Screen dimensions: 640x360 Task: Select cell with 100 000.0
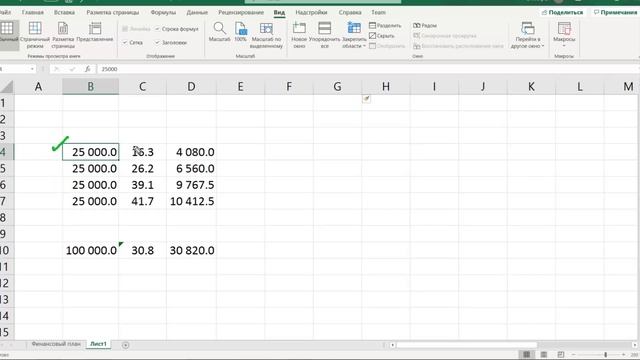coord(91,250)
